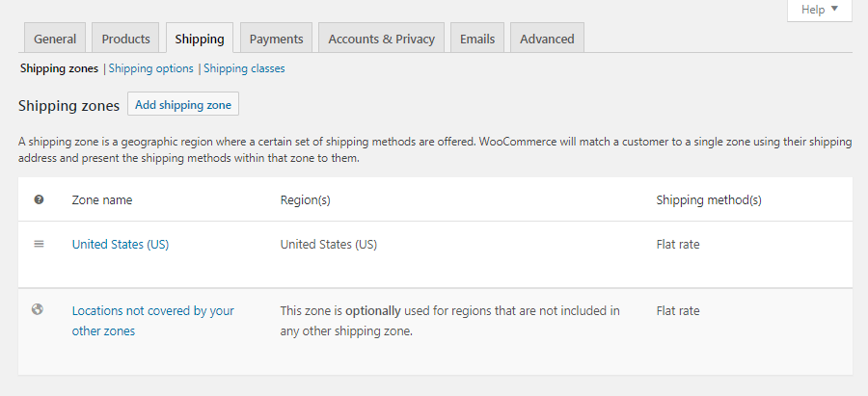868x396 pixels.
Task: Open the Shipping classes sub-section link
Action: pos(244,68)
